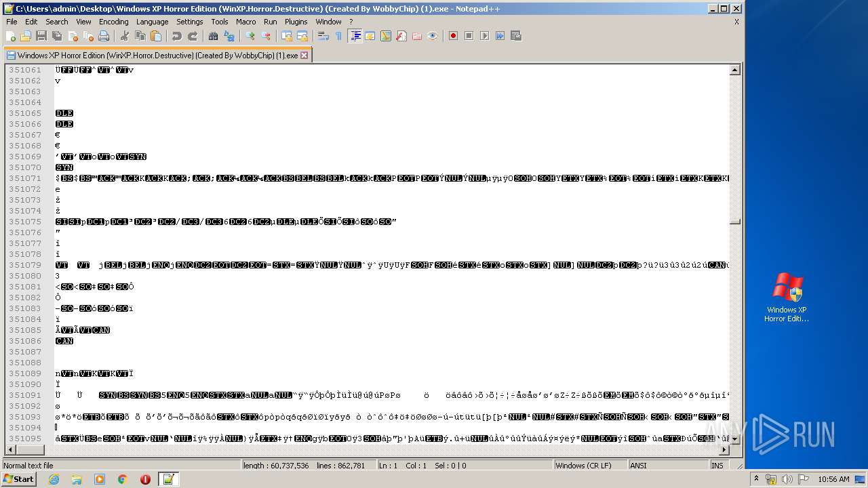868x488 pixels.
Task: Toggle the Indent Guide icon
Action: [355, 36]
